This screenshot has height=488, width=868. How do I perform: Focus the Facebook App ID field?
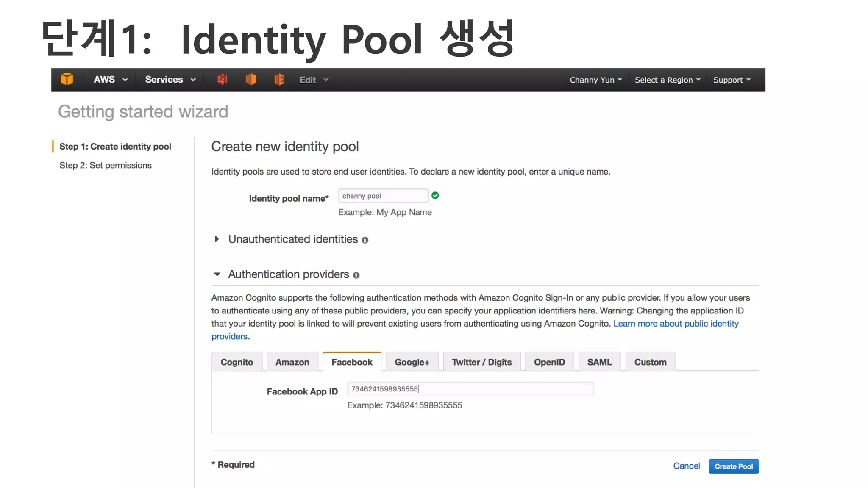470,389
